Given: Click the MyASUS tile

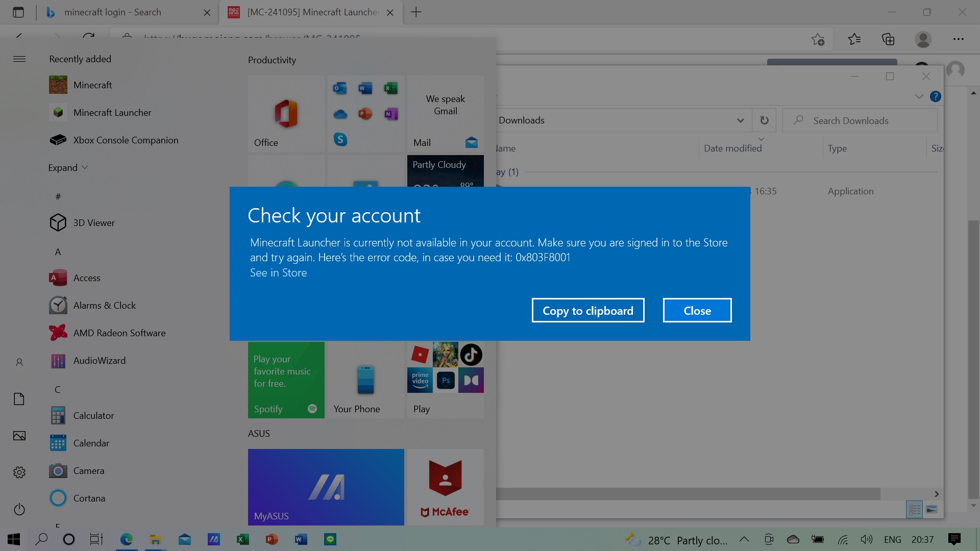Looking at the screenshot, I should [326, 487].
